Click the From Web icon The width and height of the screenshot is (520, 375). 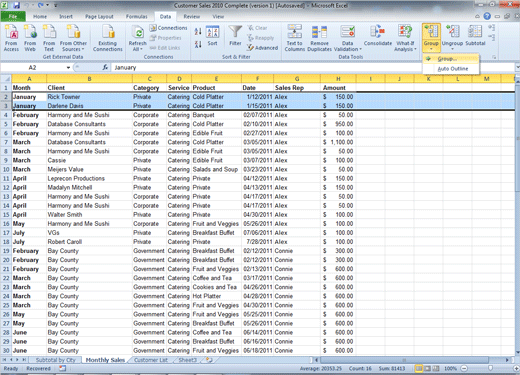tap(30, 38)
